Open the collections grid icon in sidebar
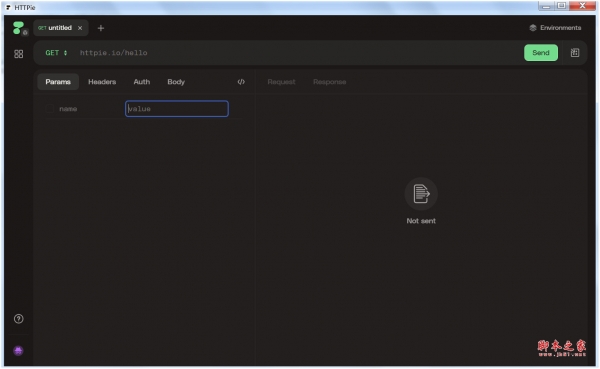The width and height of the screenshot is (600, 369). [x=18, y=54]
